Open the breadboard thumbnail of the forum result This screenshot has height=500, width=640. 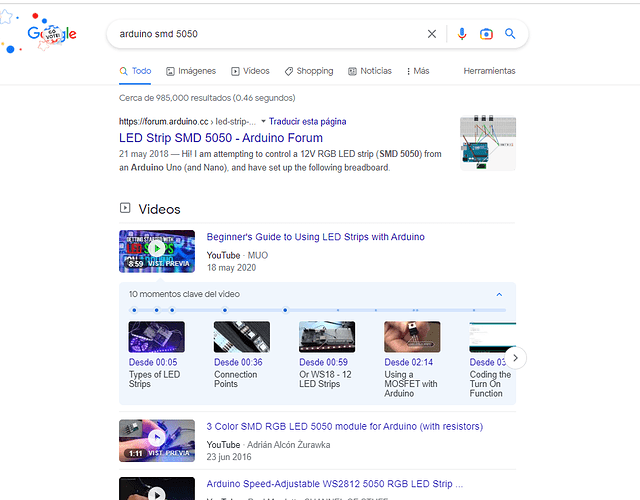[x=488, y=143]
